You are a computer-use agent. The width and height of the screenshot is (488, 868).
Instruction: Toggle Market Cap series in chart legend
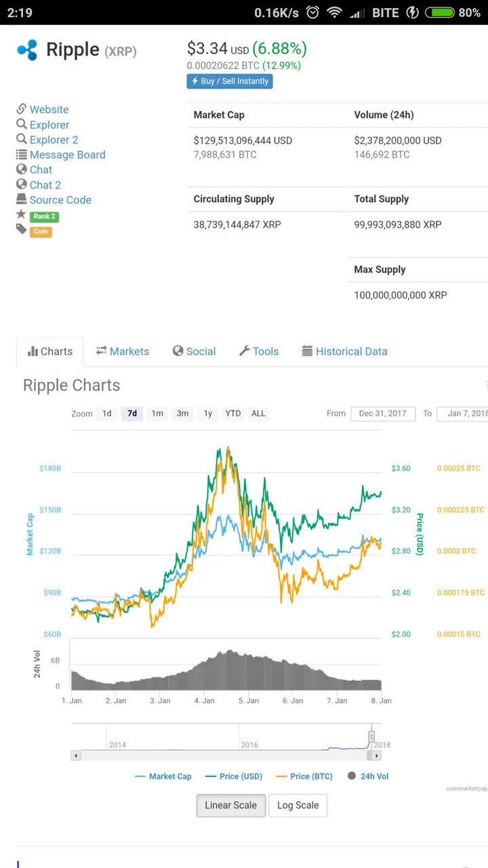tap(163, 776)
